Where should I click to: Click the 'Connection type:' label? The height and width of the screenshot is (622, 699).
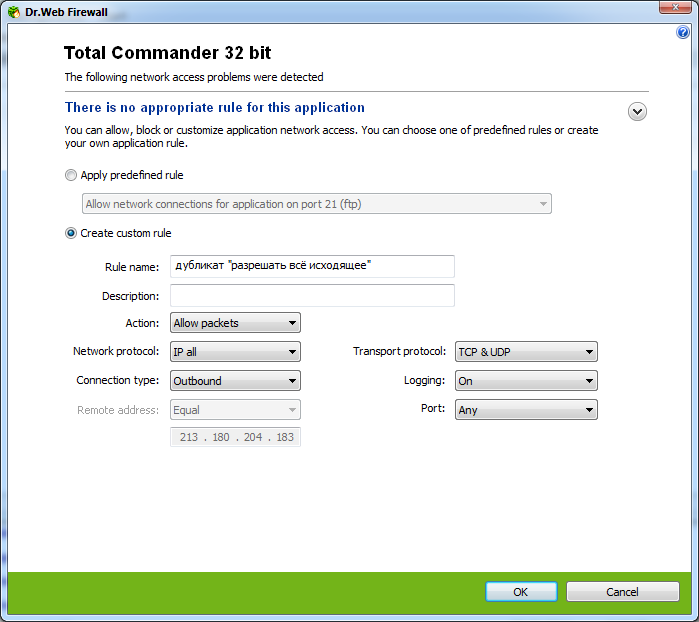pyautogui.click(x=118, y=380)
